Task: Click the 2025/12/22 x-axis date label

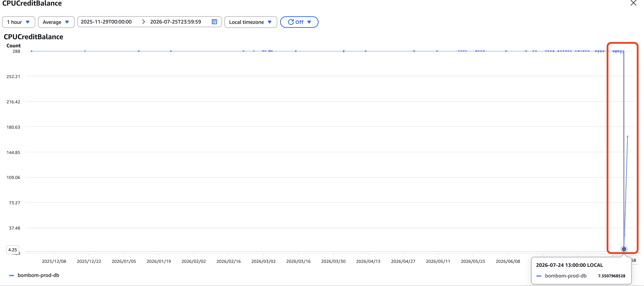Action: (89, 261)
